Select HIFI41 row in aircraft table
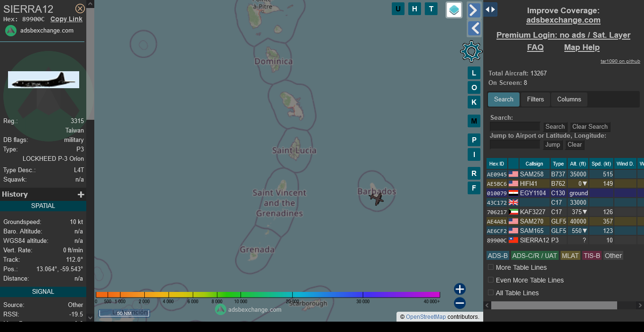This screenshot has height=332, width=644. [x=565, y=184]
